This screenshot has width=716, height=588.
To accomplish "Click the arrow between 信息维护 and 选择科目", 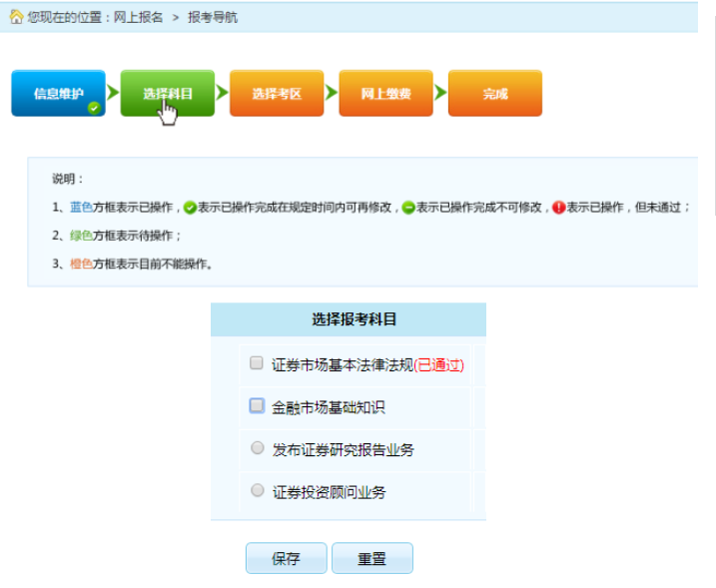I will (112, 93).
